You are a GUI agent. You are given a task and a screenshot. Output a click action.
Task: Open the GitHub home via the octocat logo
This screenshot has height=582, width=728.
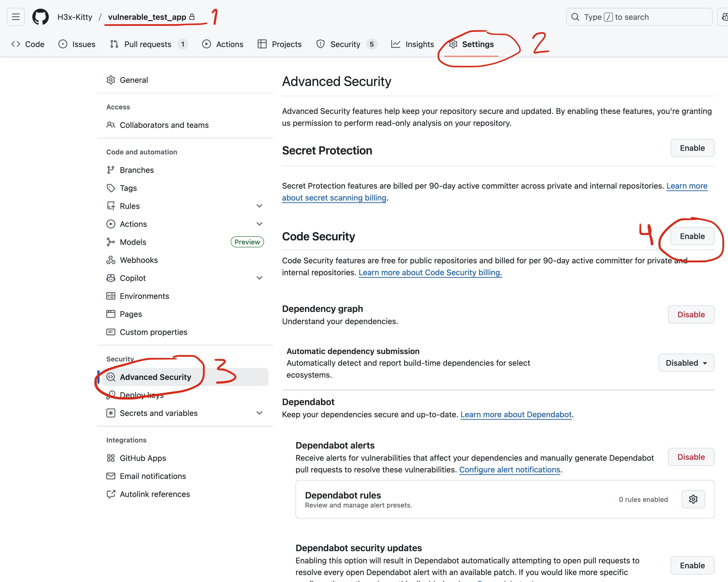[40, 17]
